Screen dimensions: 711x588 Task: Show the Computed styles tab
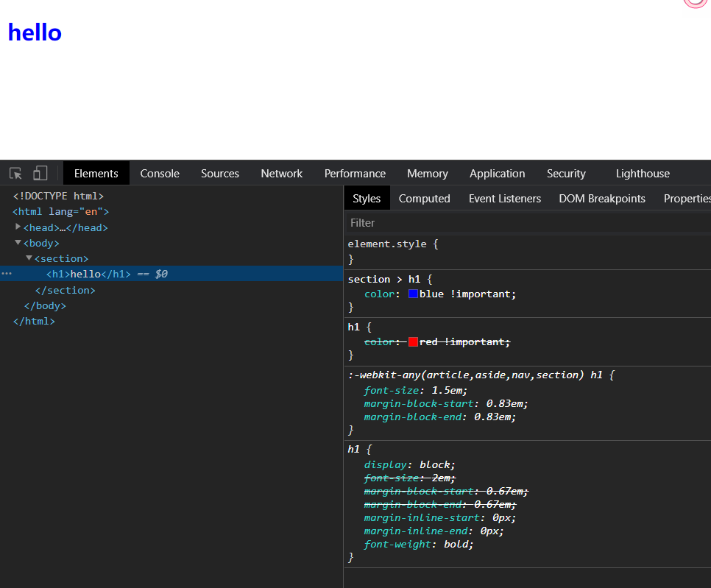click(x=424, y=199)
